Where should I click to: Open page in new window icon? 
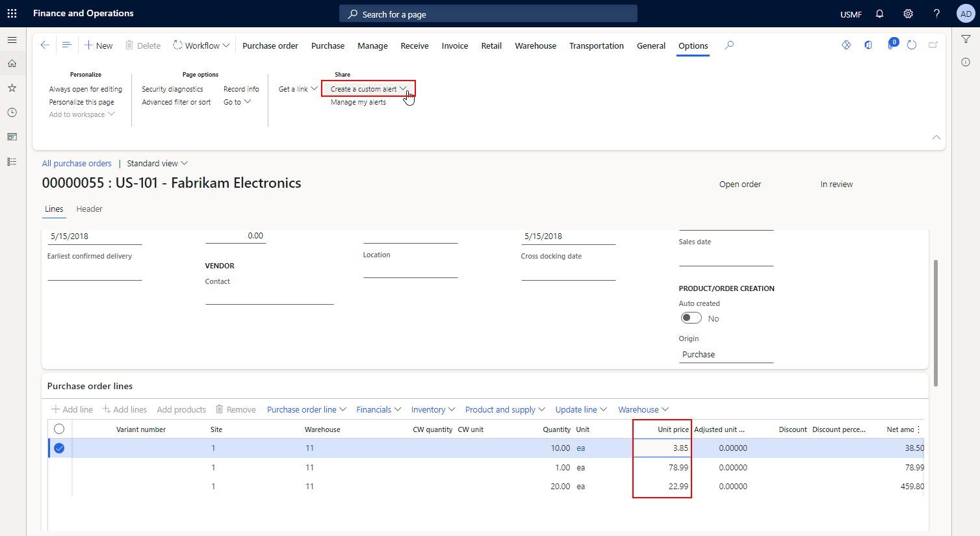click(933, 45)
